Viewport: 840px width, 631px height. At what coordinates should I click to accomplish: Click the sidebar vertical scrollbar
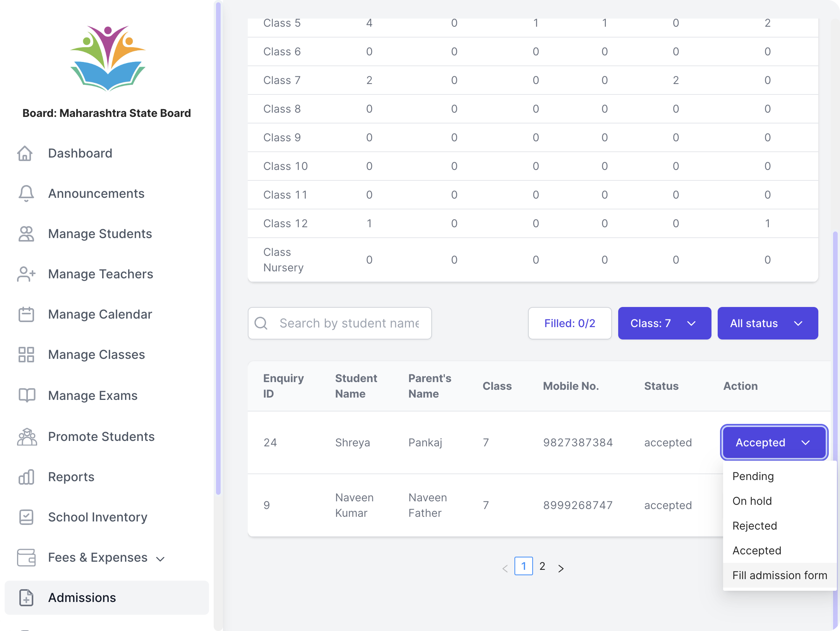pos(218,248)
